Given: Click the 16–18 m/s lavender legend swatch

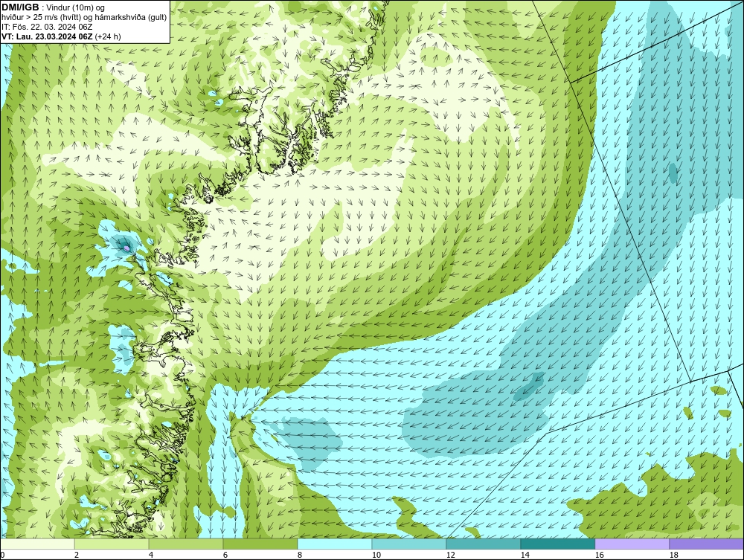Looking at the screenshot, I should click(632, 544).
